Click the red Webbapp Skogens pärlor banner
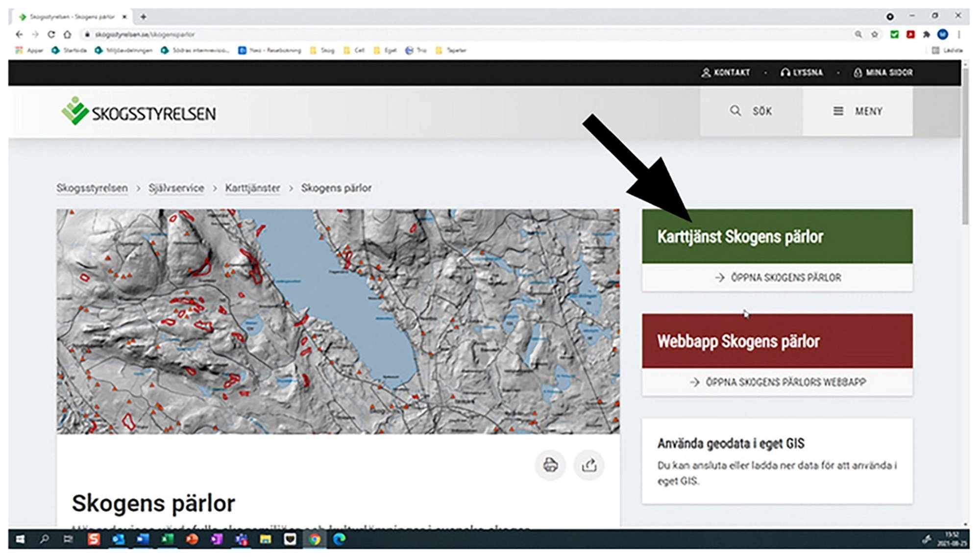980x560 pixels. (x=777, y=341)
